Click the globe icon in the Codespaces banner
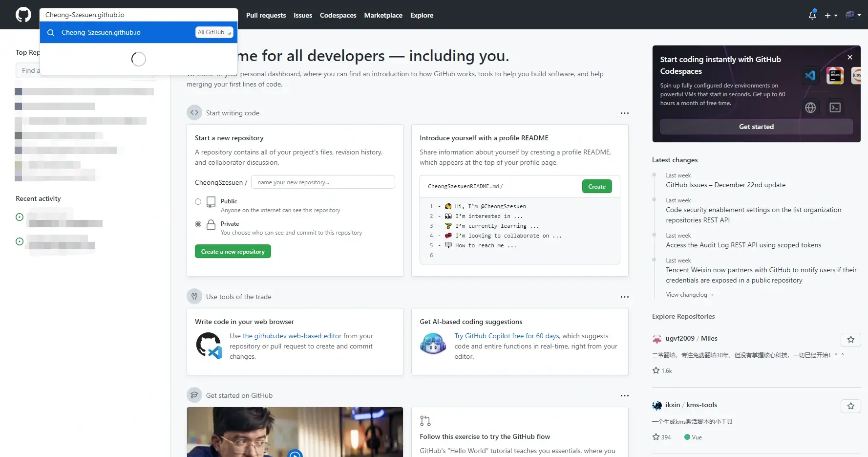 [x=810, y=108]
